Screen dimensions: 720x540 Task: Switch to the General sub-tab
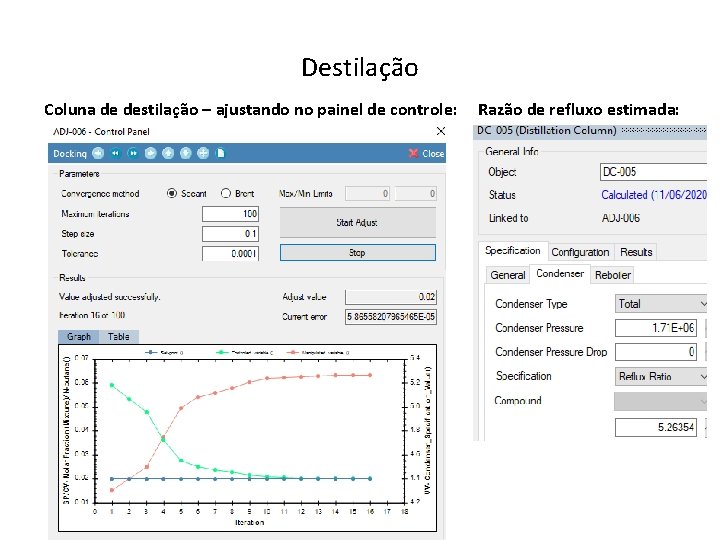[508, 275]
